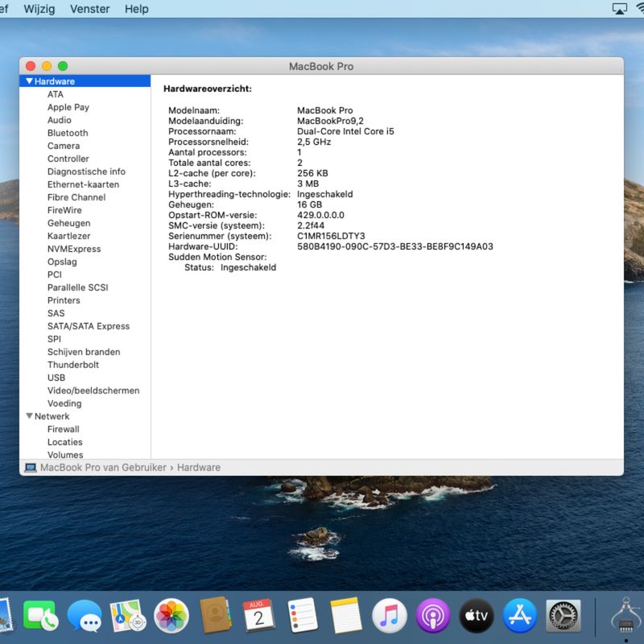This screenshot has width=644, height=644.
Task: Open the Help menu
Action: point(136,9)
